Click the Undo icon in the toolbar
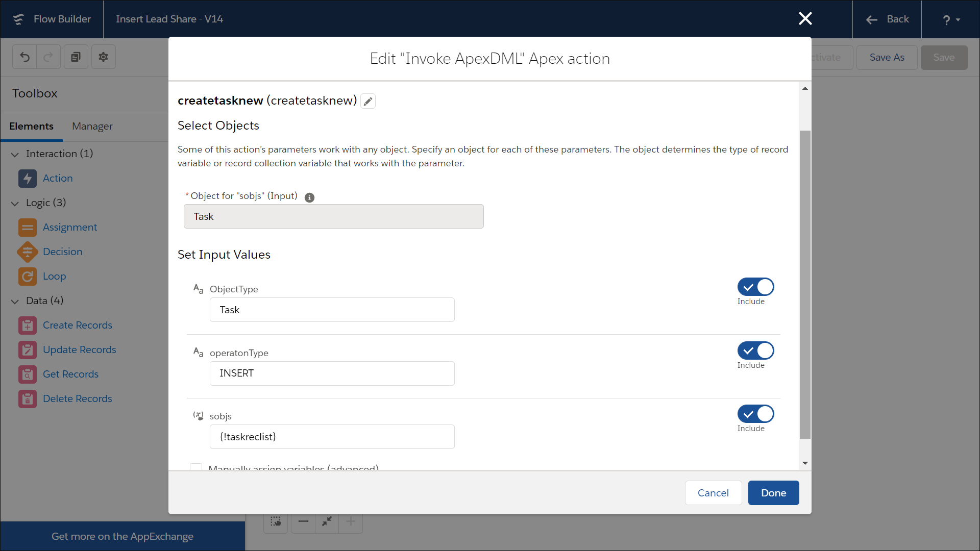 [24, 57]
